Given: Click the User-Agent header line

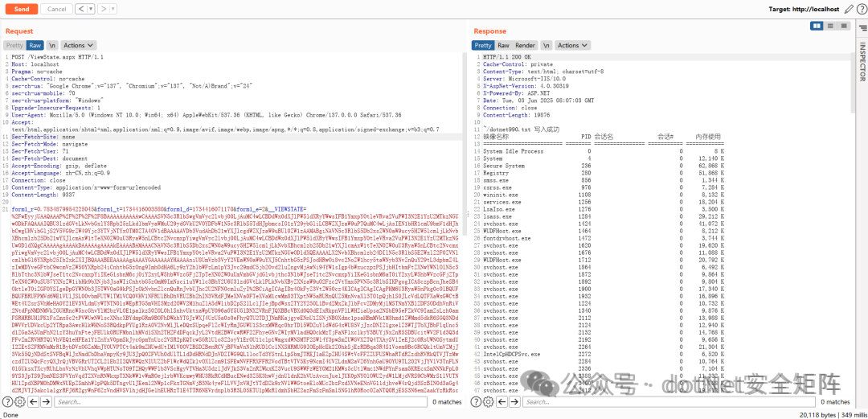Looking at the screenshot, I should [206, 115].
